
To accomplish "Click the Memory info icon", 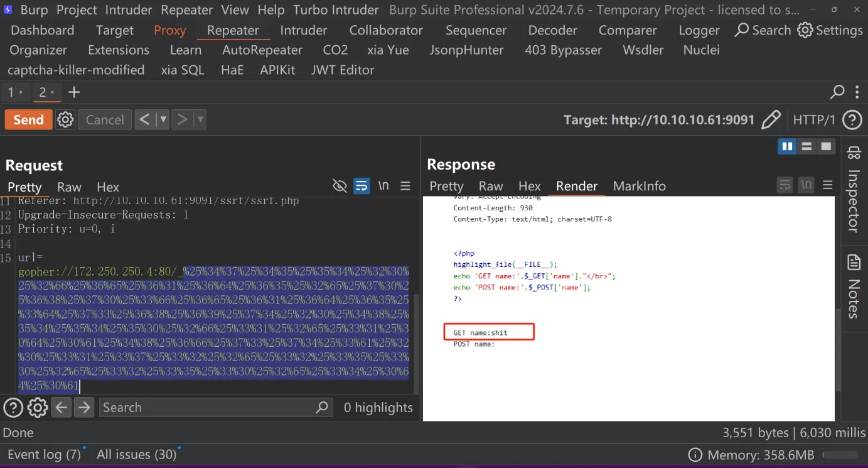I will click(x=695, y=455).
